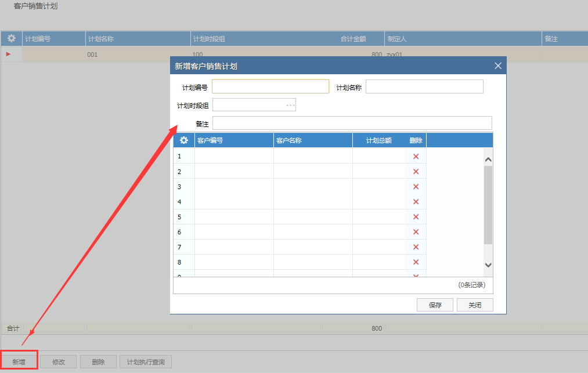588x373 pixels.
Task: Click main table 合计金额 header
Action: tap(353, 39)
